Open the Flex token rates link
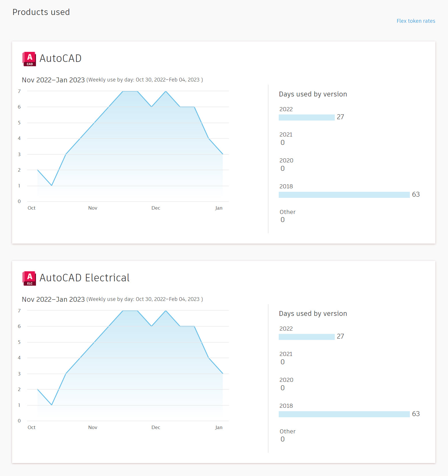 tap(416, 21)
